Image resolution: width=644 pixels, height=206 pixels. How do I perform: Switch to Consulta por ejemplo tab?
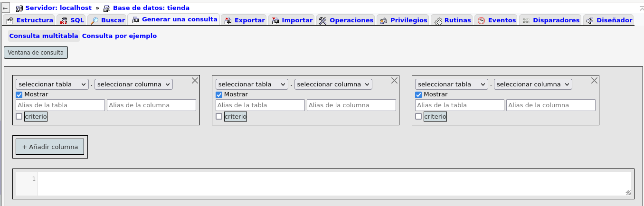119,36
